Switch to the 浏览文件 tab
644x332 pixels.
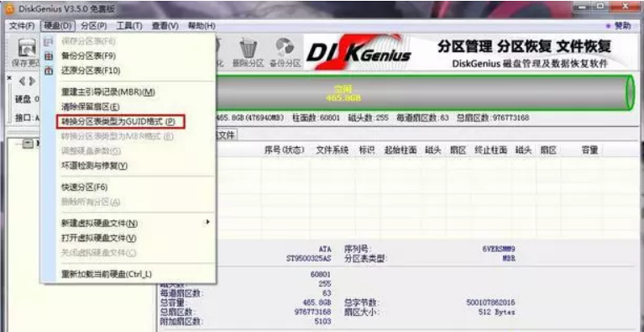226,134
